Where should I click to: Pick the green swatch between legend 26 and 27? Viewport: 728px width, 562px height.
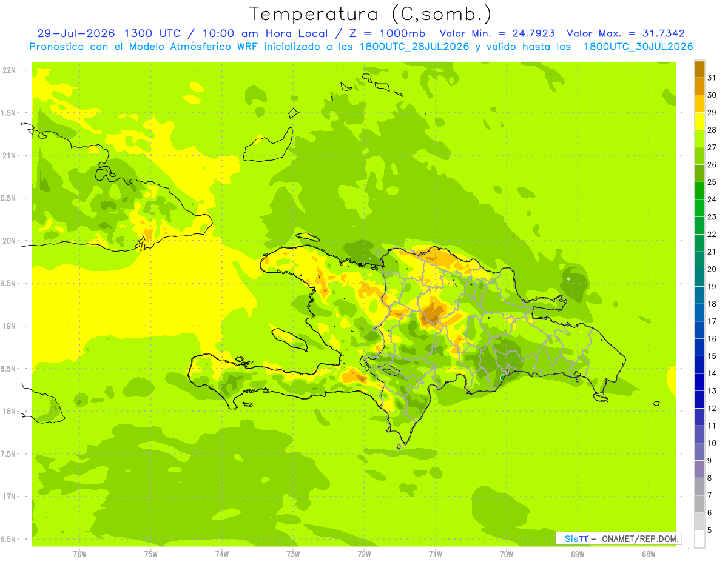(x=699, y=156)
